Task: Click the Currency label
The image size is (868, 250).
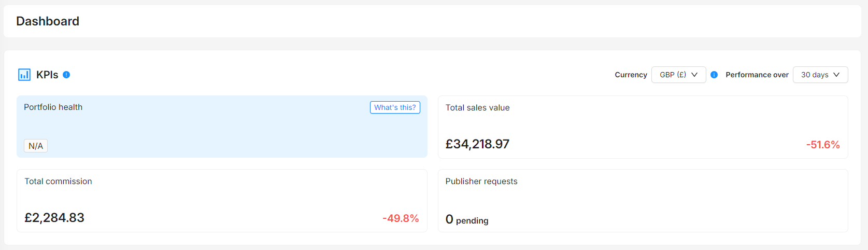Action: pos(631,75)
